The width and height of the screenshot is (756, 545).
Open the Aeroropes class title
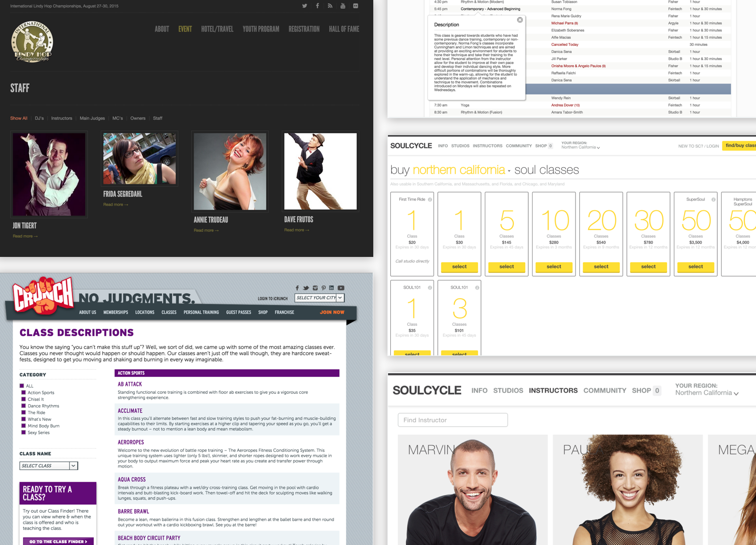[x=131, y=443]
